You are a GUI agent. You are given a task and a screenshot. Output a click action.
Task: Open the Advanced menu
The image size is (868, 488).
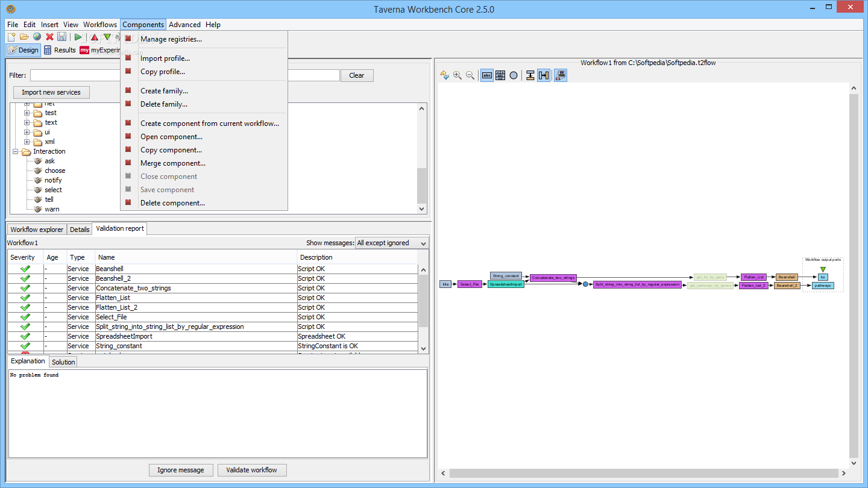tap(184, 25)
